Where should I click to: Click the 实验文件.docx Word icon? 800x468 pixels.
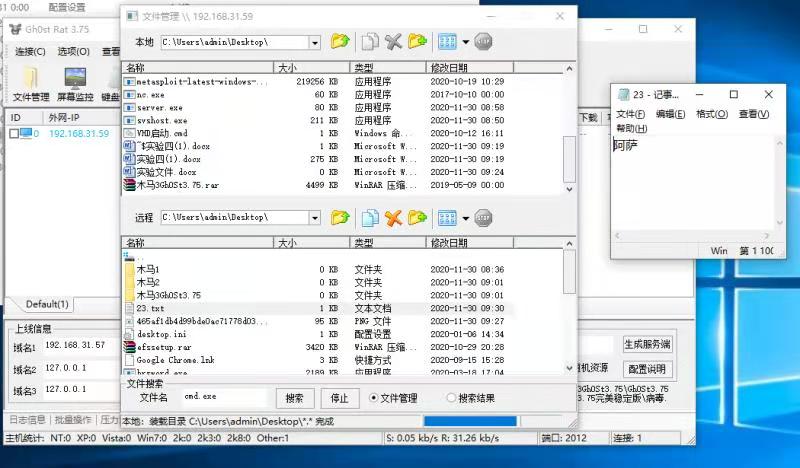130,172
